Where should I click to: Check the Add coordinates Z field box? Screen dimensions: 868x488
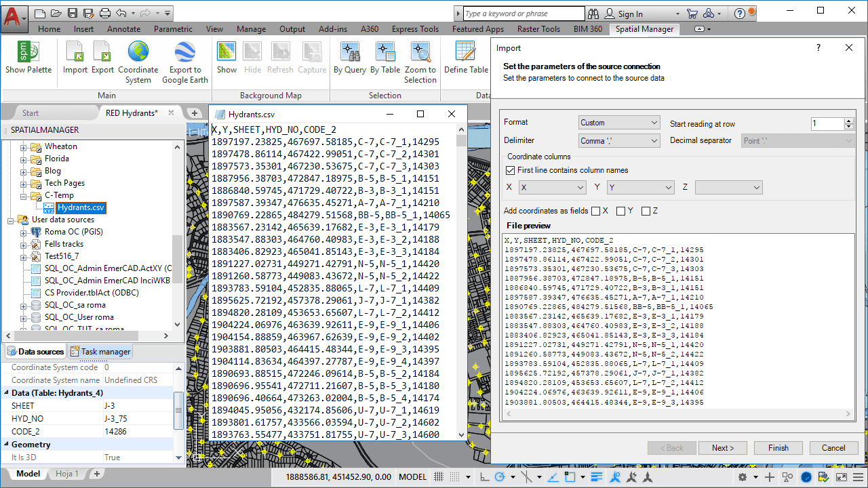point(646,211)
